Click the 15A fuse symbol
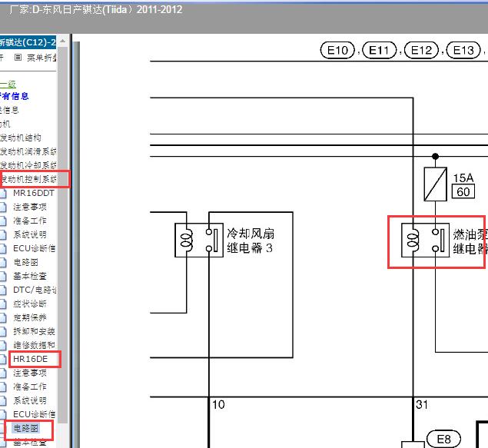The width and height of the screenshot is (488, 448). click(x=436, y=184)
